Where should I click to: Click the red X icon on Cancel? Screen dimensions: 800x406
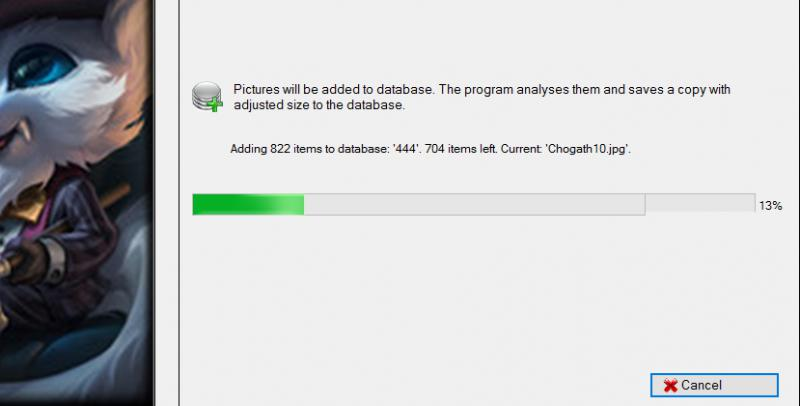[x=670, y=386]
